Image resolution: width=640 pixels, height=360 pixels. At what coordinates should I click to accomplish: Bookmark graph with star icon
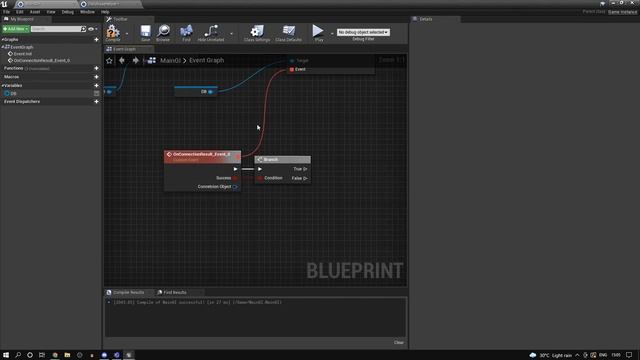point(109,61)
